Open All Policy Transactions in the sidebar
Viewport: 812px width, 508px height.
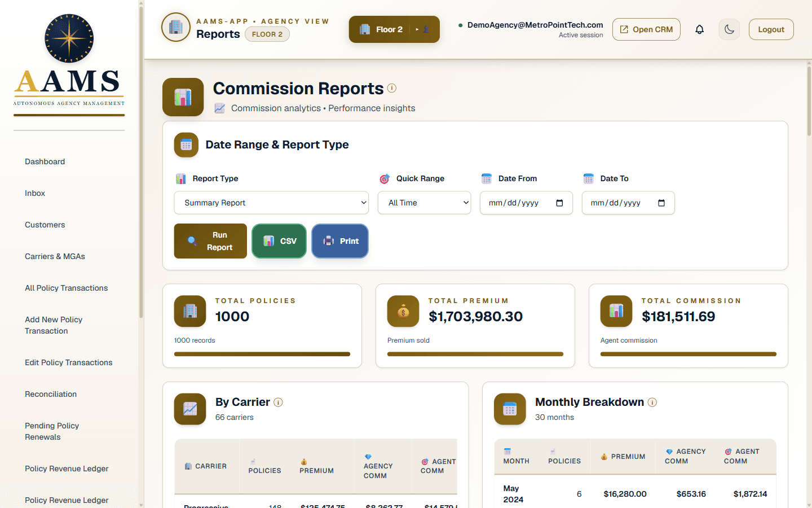(67, 288)
